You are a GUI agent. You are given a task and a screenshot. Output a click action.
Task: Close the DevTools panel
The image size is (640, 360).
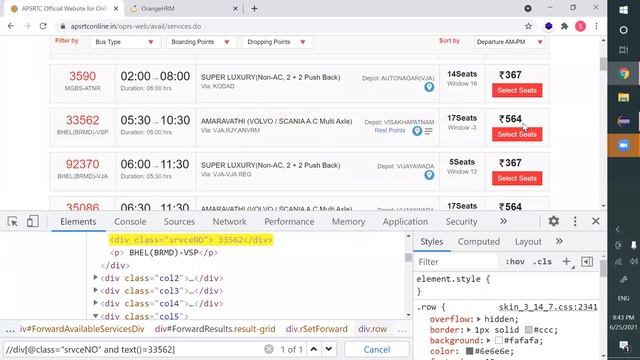tap(596, 221)
